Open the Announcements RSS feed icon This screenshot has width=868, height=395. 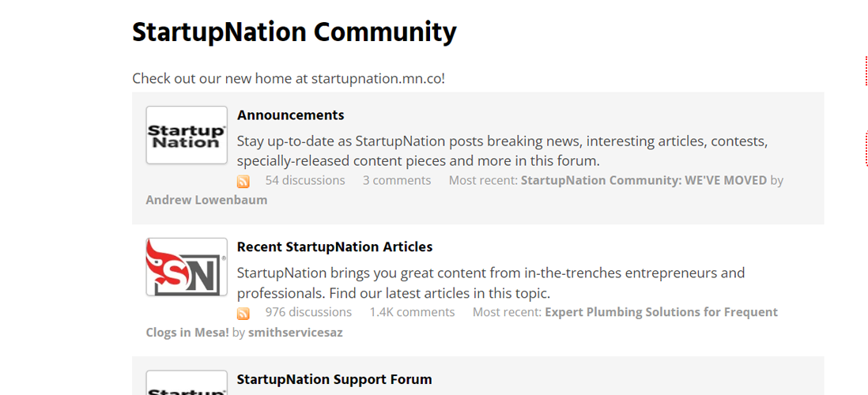pos(243,182)
